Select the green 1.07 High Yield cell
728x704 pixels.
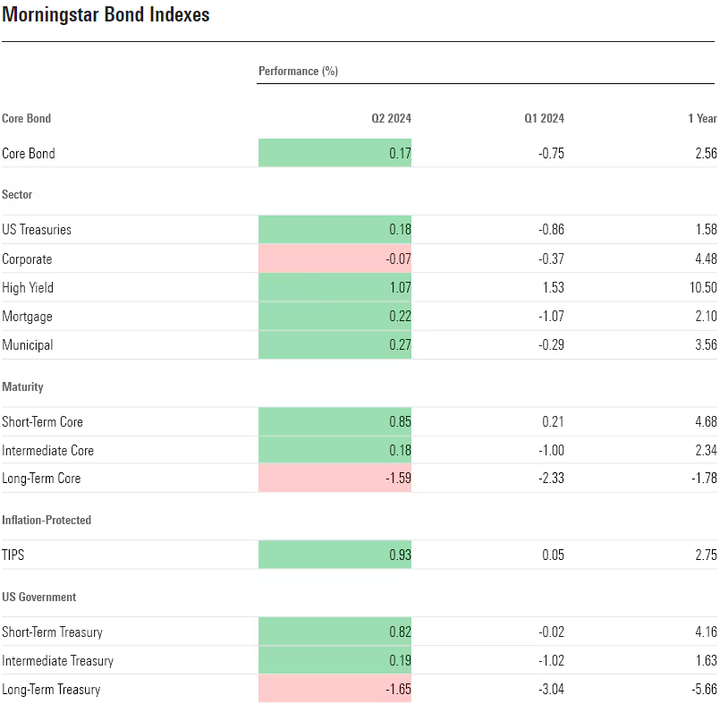coord(334,288)
